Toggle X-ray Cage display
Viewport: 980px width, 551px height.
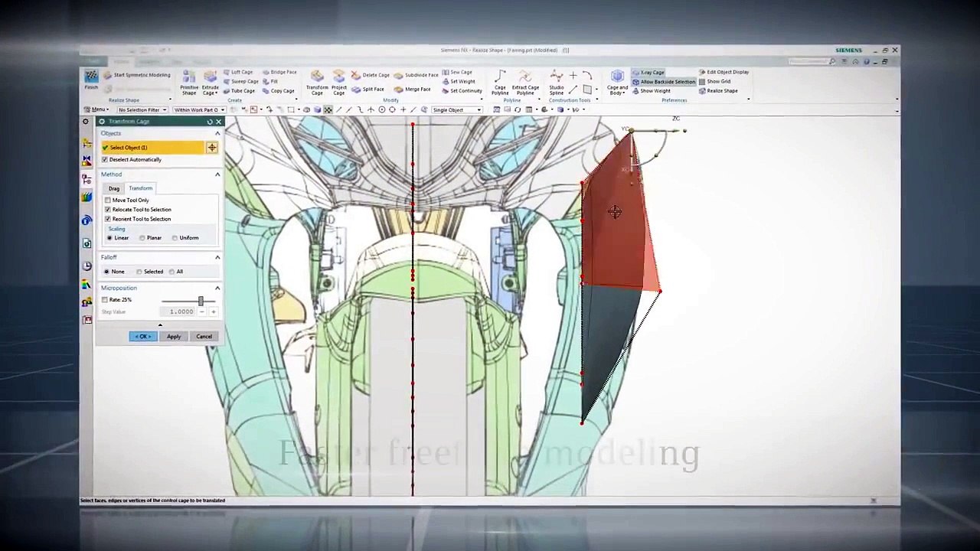[648, 72]
